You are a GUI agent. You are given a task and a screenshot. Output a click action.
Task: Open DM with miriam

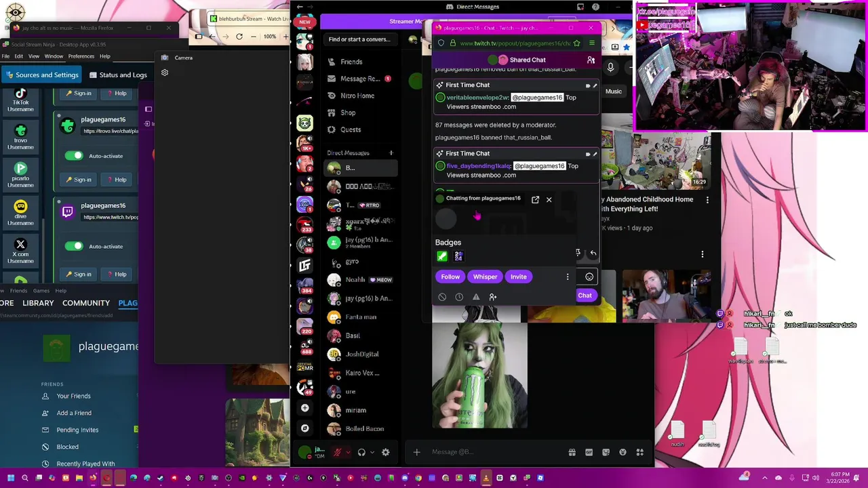pos(359,410)
